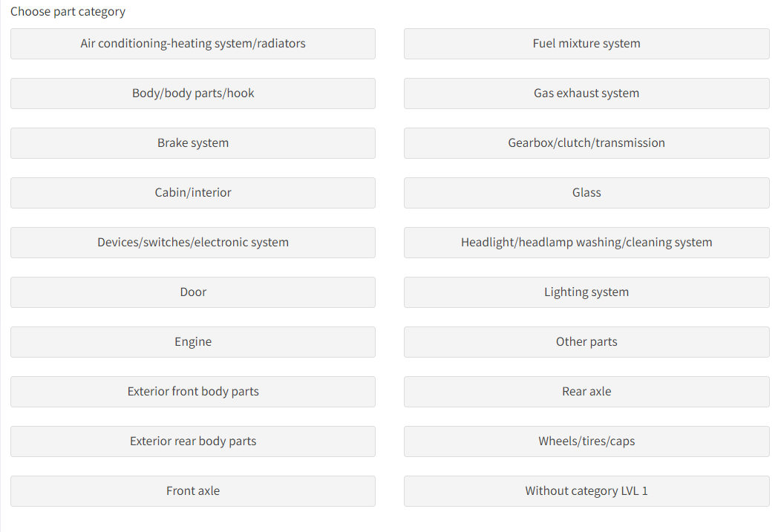781x532 pixels.
Task: Click the Glass category button
Action: [x=586, y=193]
